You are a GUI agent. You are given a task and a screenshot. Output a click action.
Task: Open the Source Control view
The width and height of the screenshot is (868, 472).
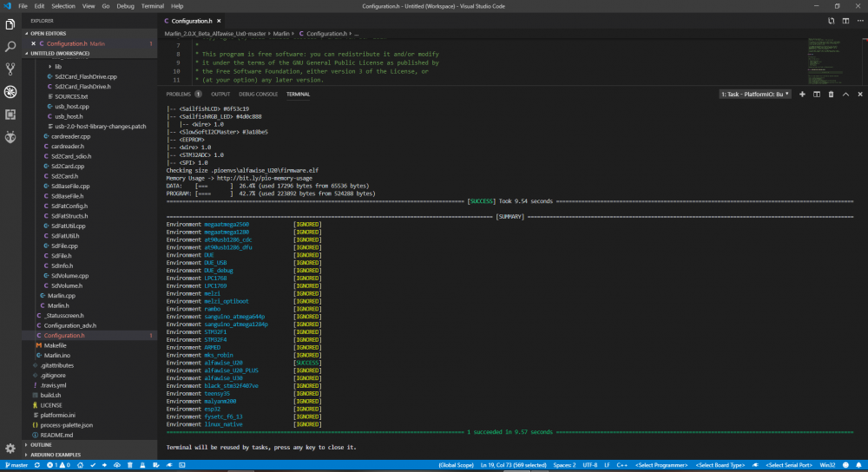[10, 69]
